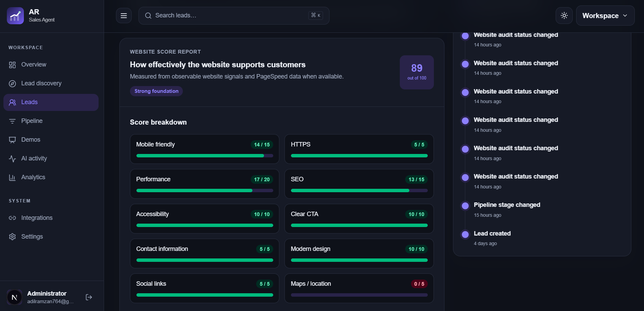
Task: Click the Leads people icon in sidebar
Action: pyautogui.click(x=12, y=102)
